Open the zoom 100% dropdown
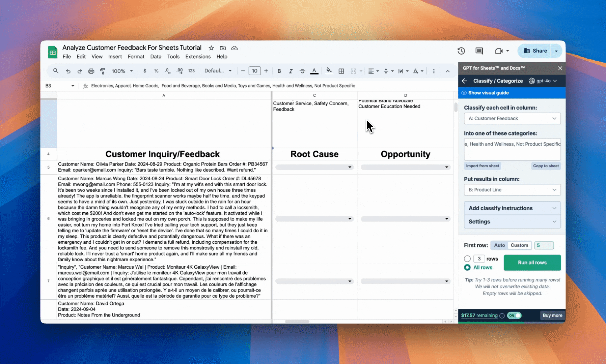606x364 pixels. click(122, 71)
